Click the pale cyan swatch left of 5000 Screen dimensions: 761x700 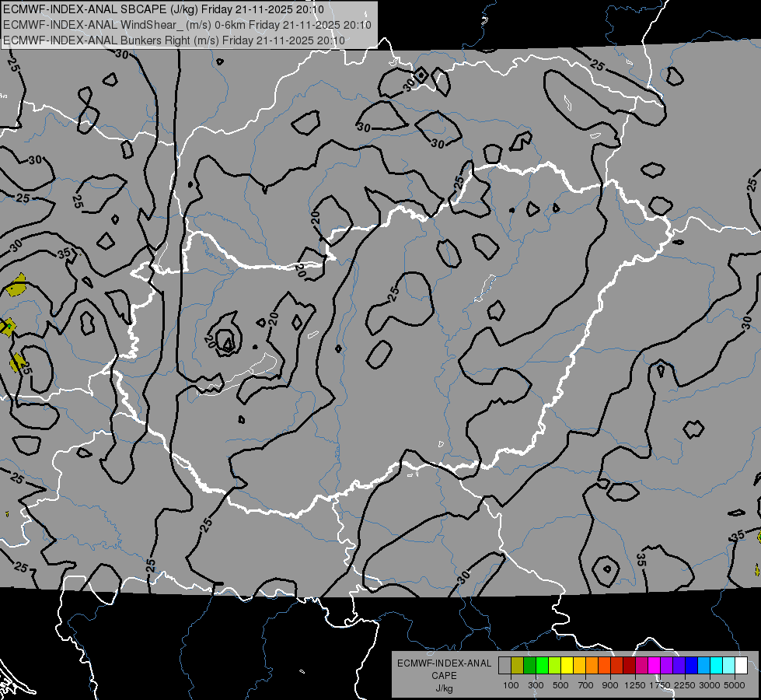click(x=729, y=665)
